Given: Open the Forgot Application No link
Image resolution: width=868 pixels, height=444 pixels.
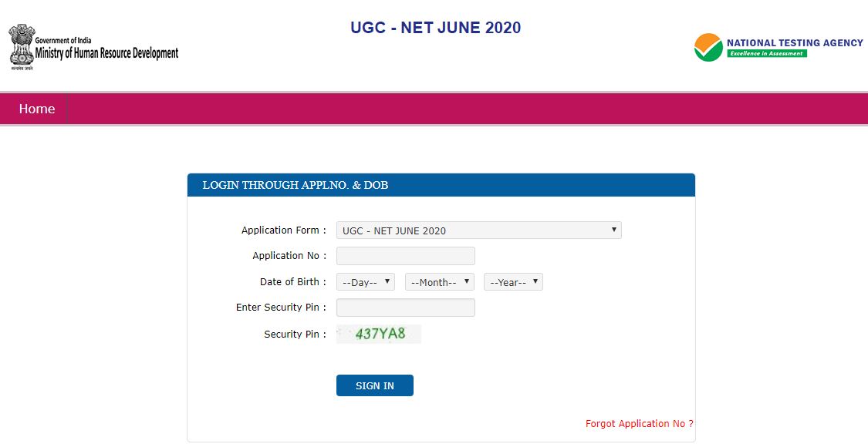Looking at the screenshot, I should [x=639, y=423].
